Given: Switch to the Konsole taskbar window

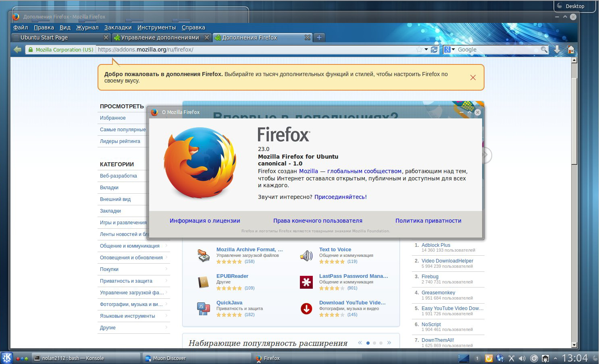Looking at the screenshot, I should [86, 358].
